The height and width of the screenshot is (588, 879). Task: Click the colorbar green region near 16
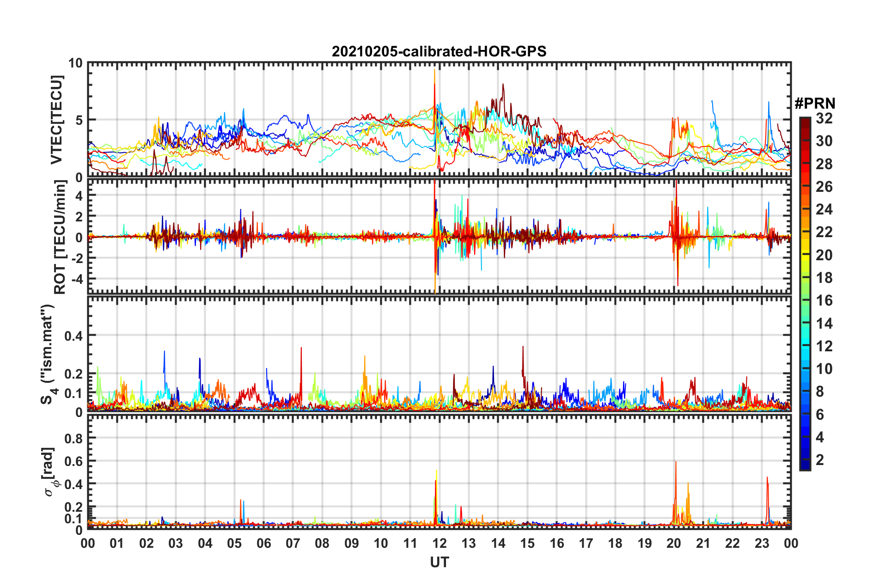[x=805, y=300]
